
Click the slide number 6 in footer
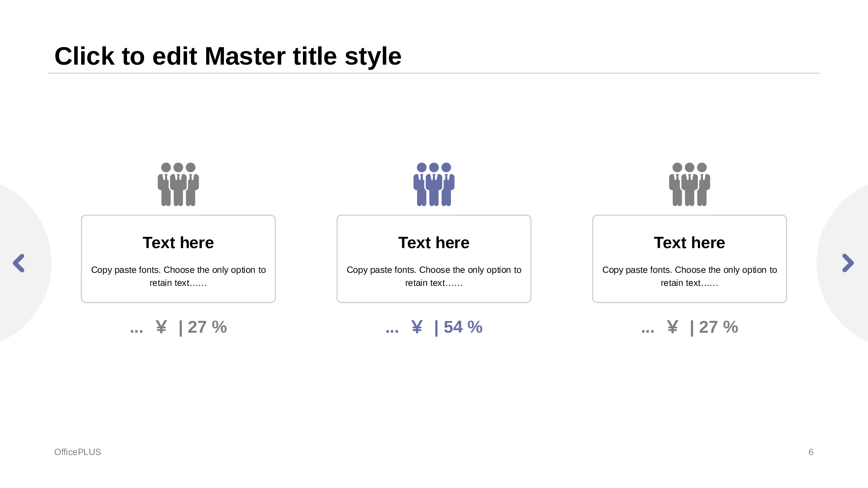pos(811,452)
